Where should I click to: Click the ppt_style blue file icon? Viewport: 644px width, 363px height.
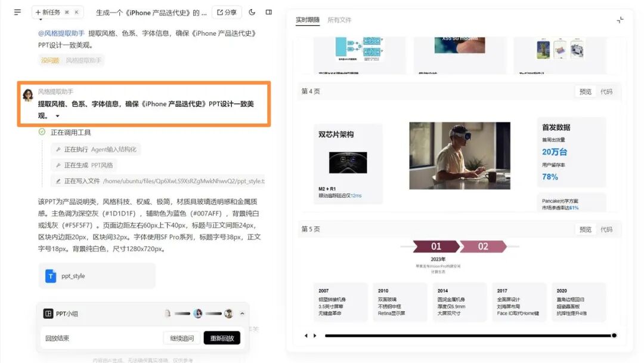point(51,276)
